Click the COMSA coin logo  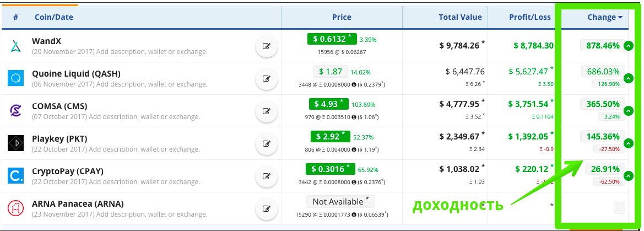pyautogui.click(x=16, y=111)
